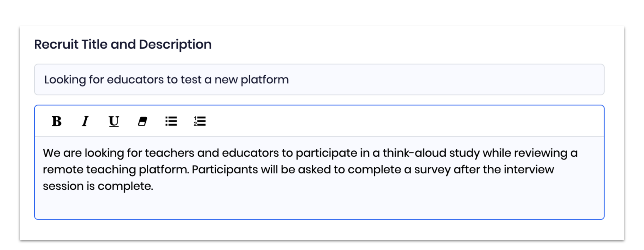Click the eraser clear-formatting icon

pyautogui.click(x=142, y=121)
